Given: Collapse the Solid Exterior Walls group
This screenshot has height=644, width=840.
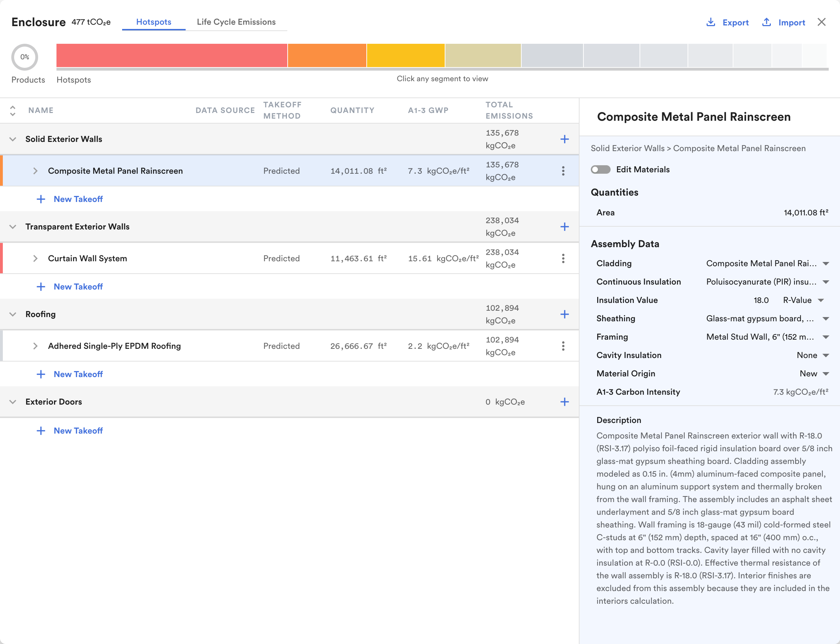Looking at the screenshot, I should click(13, 139).
